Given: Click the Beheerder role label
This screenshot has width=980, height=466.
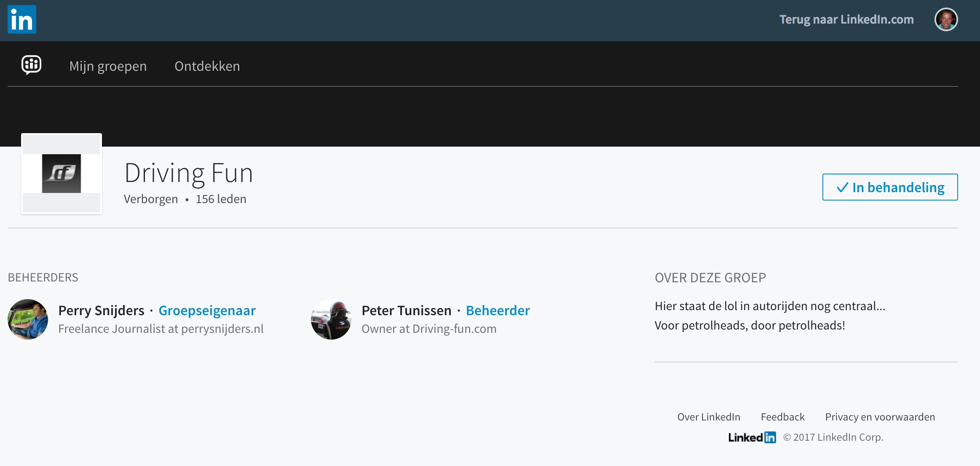Looking at the screenshot, I should [x=498, y=311].
